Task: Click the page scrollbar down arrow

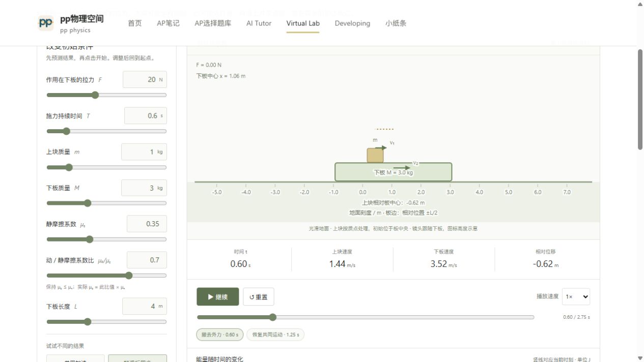Action: 640,358
